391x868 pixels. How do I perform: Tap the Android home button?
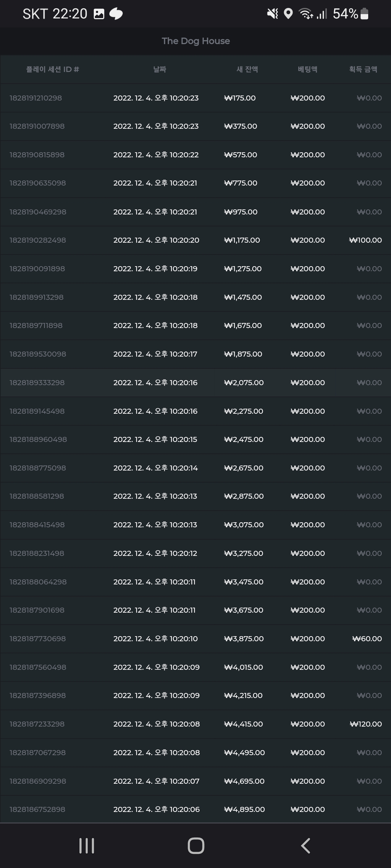pos(196,846)
